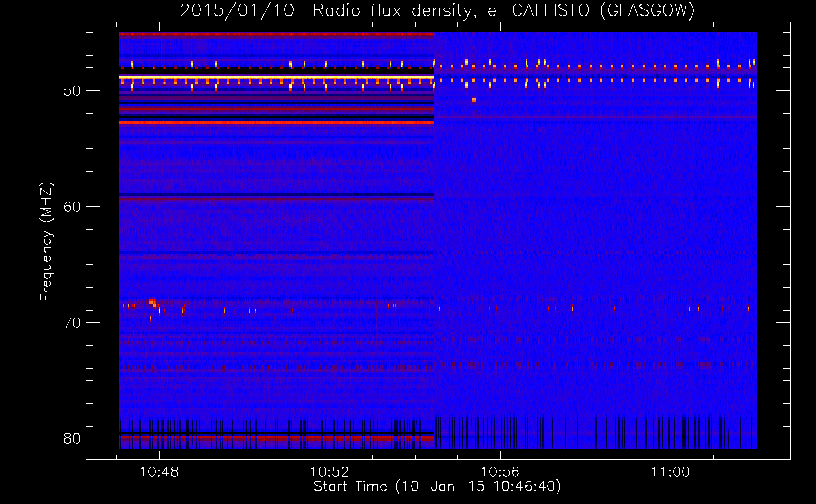The height and width of the screenshot is (504, 816).
Task: Select the 60 frequency tick label
Action: click(x=72, y=207)
